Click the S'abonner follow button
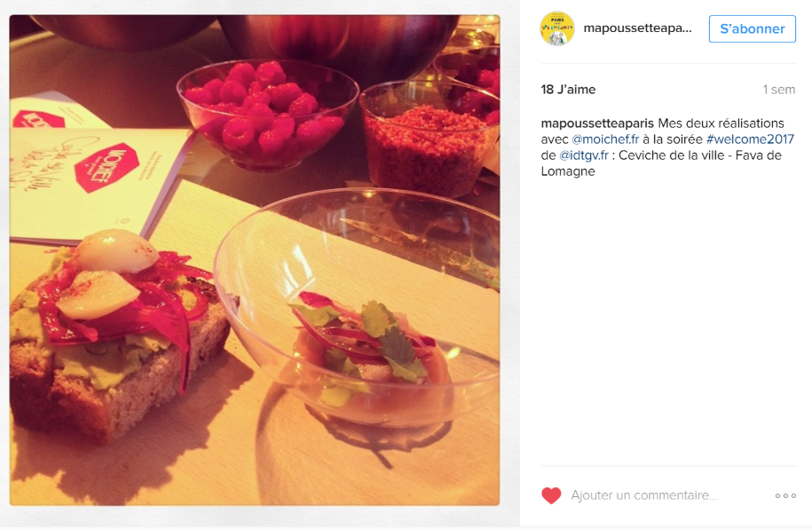Viewport: 812px width, 530px height. [x=752, y=28]
